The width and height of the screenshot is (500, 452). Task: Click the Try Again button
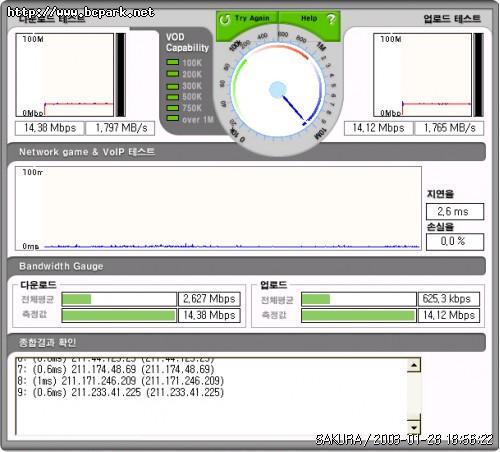coord(247,19)
